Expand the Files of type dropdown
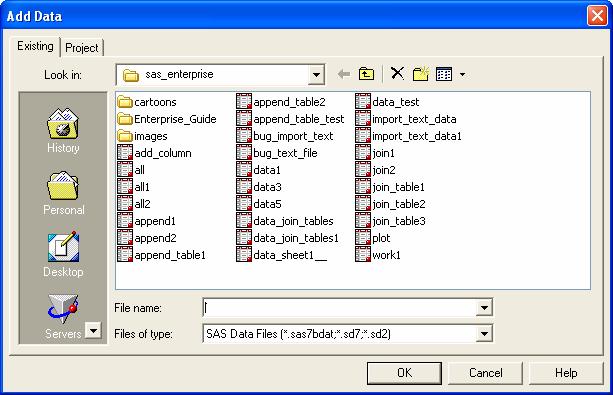The height and width of the screenshot is (395, 613). tap(484, 334)
